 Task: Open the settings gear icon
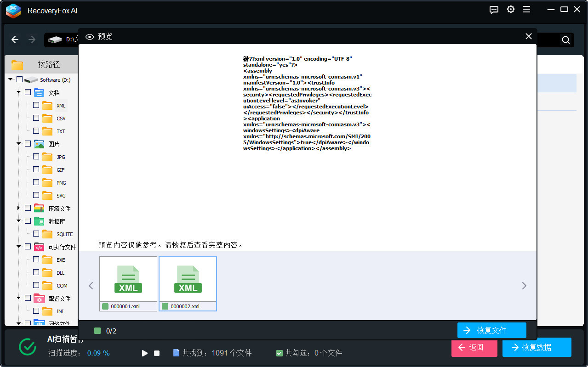[x=510, y=9]
